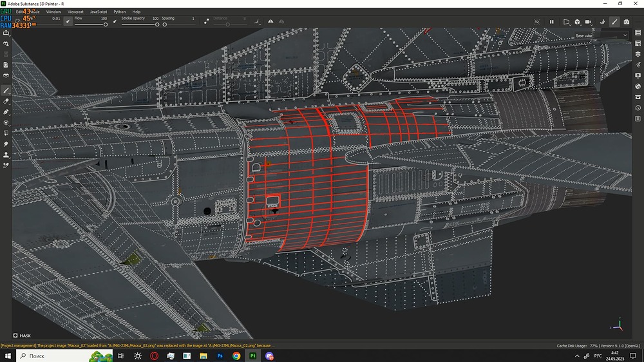Image resolution: width=644 pixels, height=362 pixels.
Task: Open Google Chrome from the taskbar
Action: [x=236, y=356]
